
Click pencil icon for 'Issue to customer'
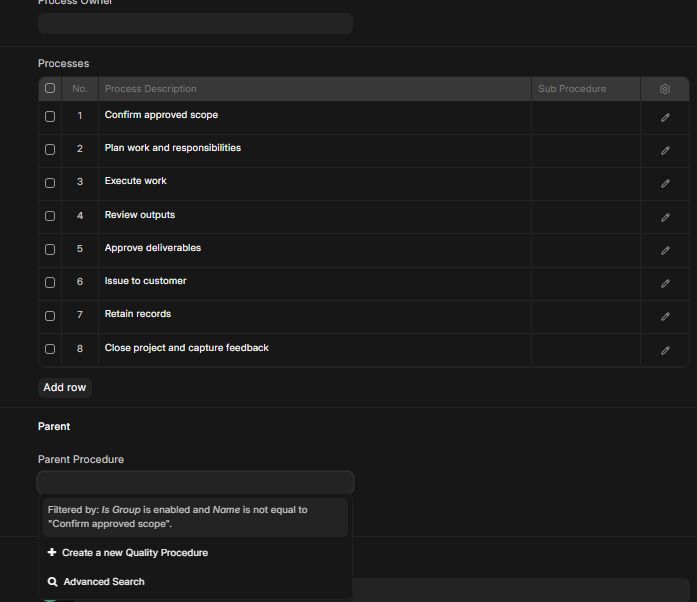pos(665,283)
